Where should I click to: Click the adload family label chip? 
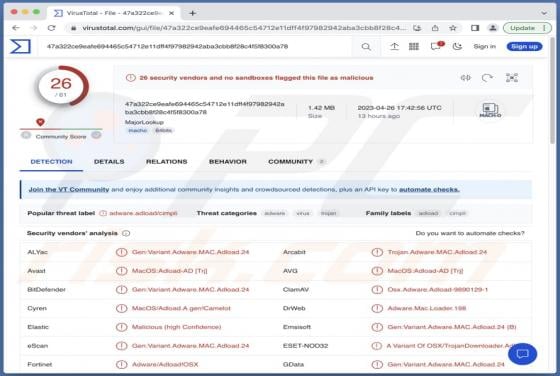(x=428, y=213)
